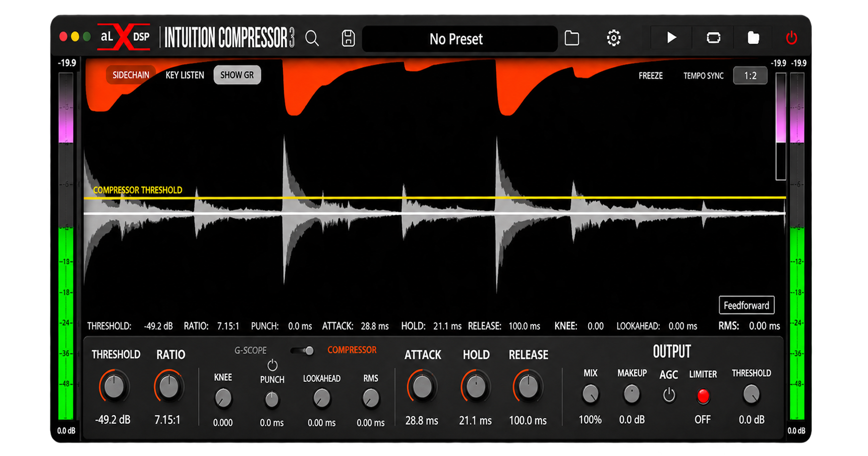Click the OUTPUT section heading
This screenshot has width=868, height=456.
[672, 352]
